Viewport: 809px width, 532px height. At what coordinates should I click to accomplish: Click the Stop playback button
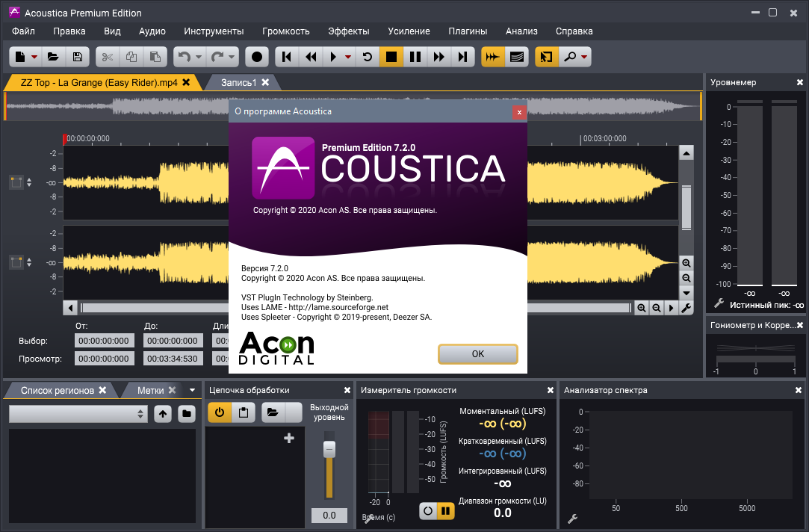tap(391, 57)
